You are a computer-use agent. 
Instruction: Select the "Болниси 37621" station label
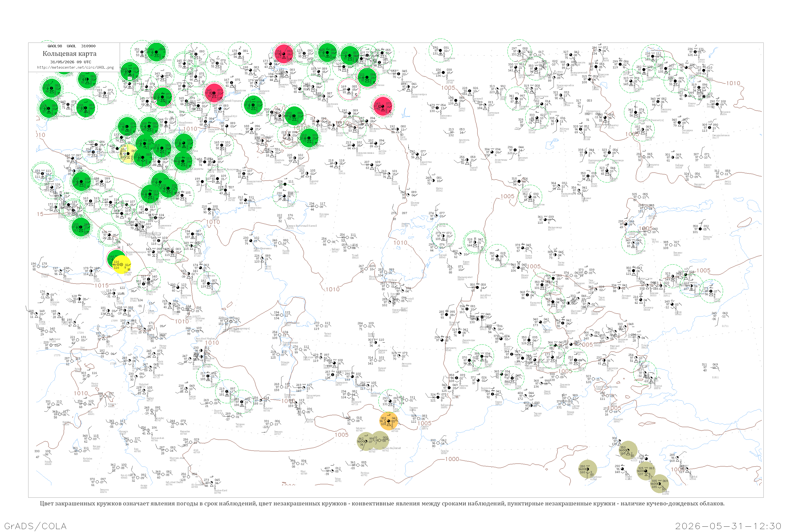coord(151,293)
